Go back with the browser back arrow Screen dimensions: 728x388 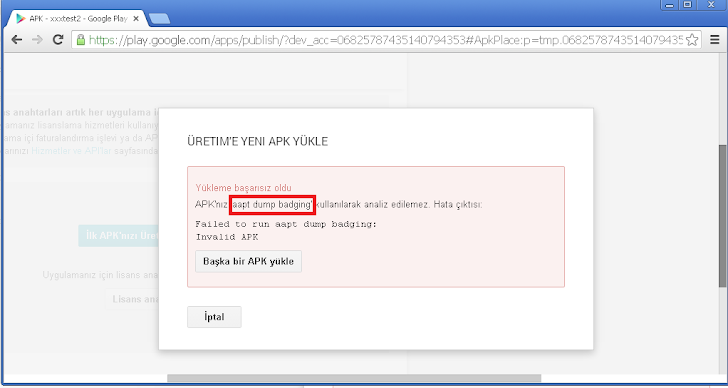[17, 39]
